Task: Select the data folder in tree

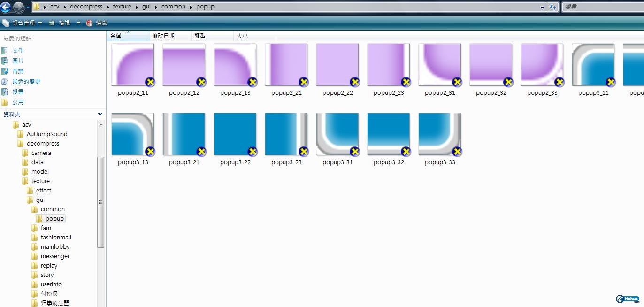Action: tap(38, 162)
